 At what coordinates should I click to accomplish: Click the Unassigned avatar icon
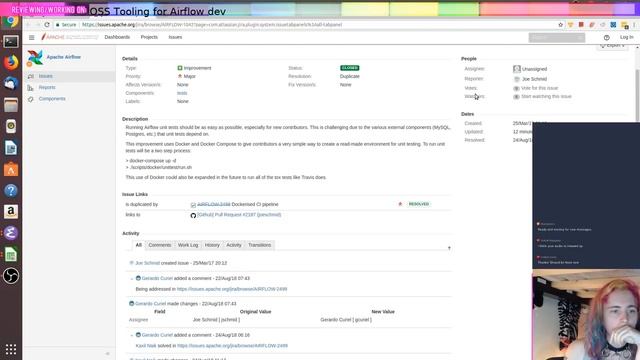(x=517, y=69)
